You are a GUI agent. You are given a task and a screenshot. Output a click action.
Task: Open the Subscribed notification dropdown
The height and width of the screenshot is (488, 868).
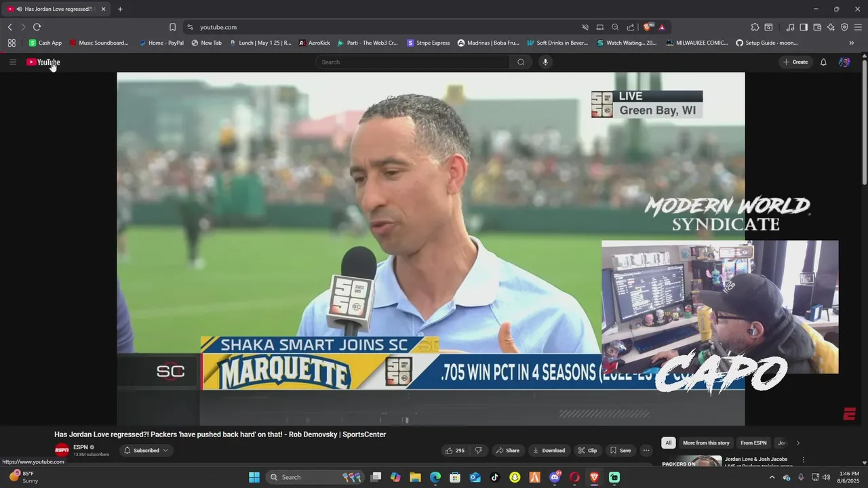(x=146, y=450)
